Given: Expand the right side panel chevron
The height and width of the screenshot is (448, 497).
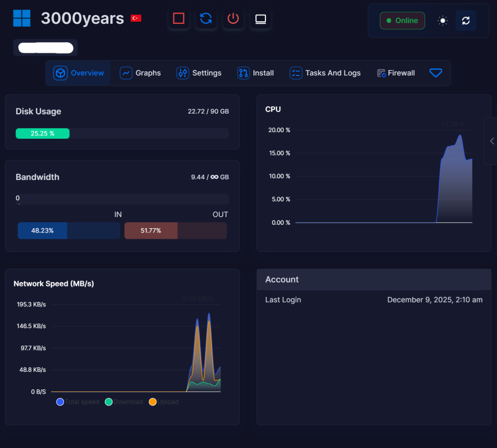Looking at the screenshot, I should point(492,141).
